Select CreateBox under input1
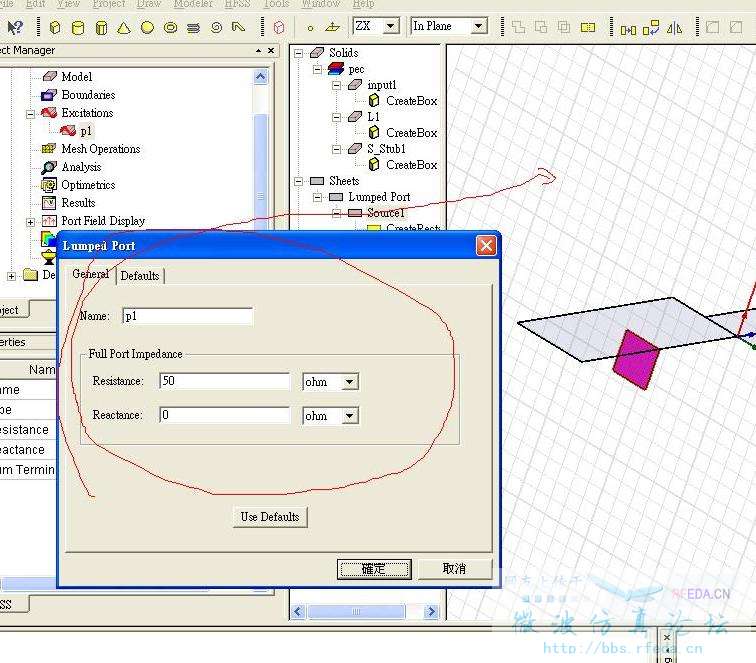Viewport: 756px width, 663px height. [411, 101]
